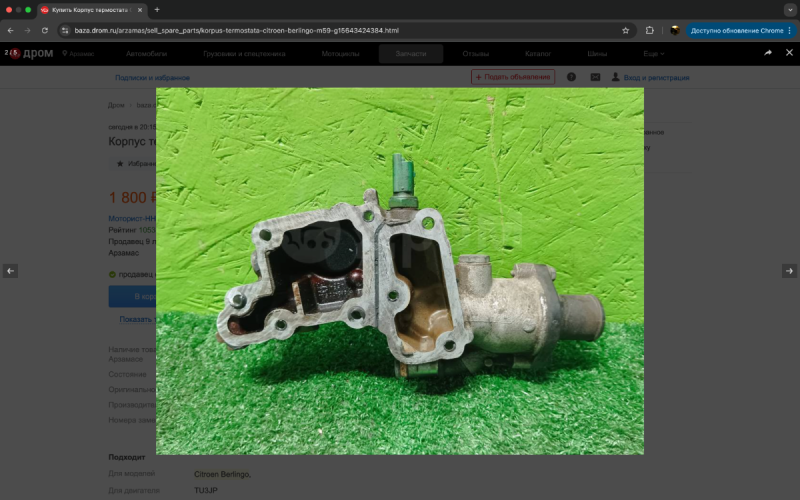Open the tab search chevron dropdown
This screenshot has width=800, height=500.
click(788, 9)
